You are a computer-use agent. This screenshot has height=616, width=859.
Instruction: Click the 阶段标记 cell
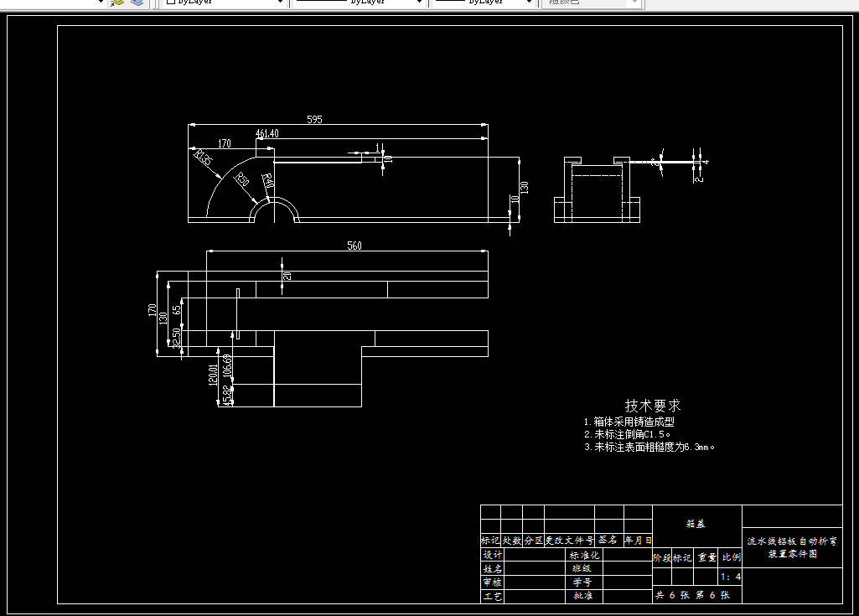tap(673, 558)
